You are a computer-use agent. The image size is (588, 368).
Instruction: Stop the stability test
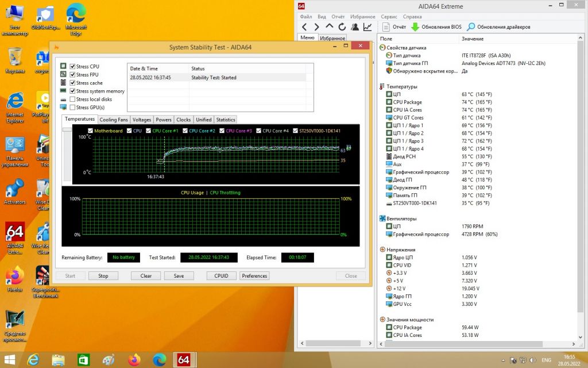coord(103,276)
